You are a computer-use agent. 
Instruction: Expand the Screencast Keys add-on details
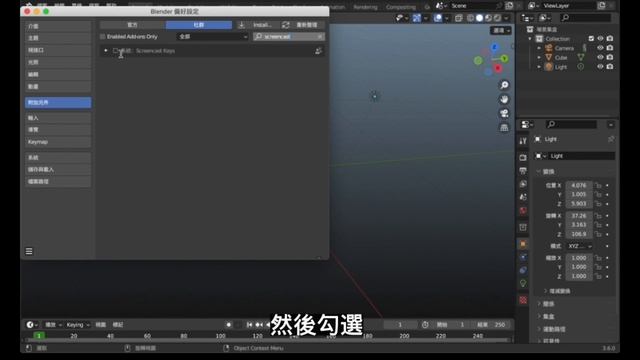coord(106,51)
